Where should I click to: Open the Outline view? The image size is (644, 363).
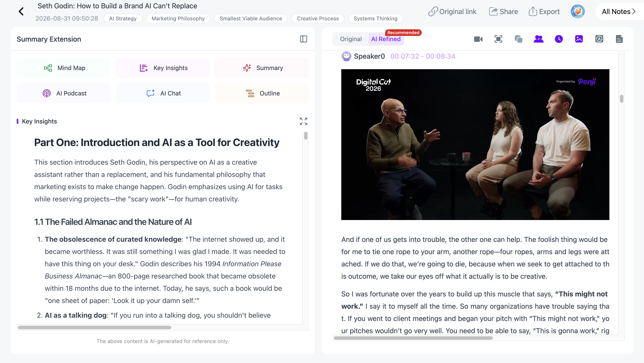pyautogui.click(x=262, y=93)
